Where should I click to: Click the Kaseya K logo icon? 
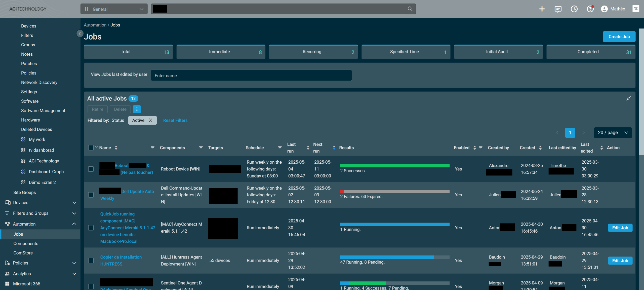click(636, 9)
